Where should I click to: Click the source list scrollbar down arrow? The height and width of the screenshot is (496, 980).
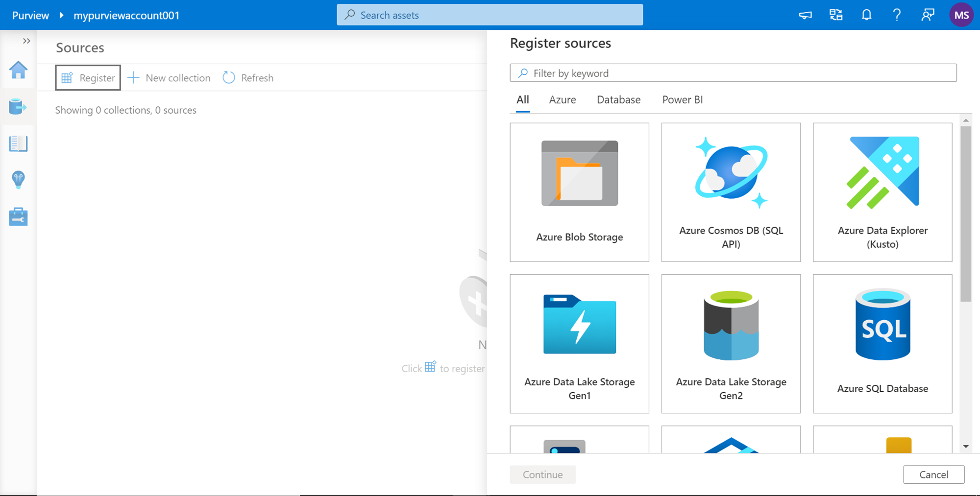tap(966, 447)
